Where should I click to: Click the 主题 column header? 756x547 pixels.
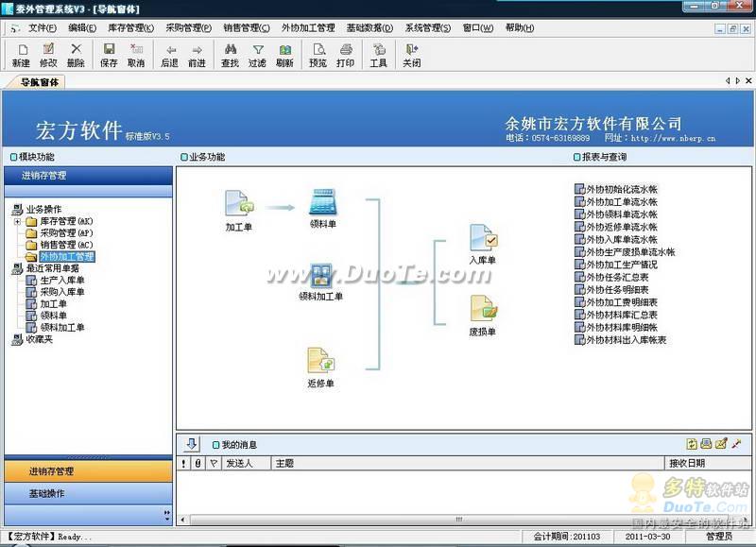click(x=468, y=463)
